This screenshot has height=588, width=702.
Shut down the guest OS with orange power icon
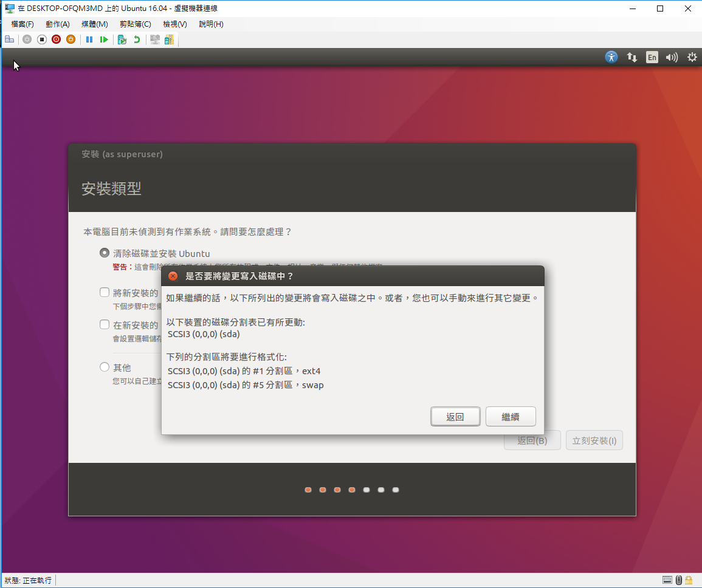click(72, 39)
